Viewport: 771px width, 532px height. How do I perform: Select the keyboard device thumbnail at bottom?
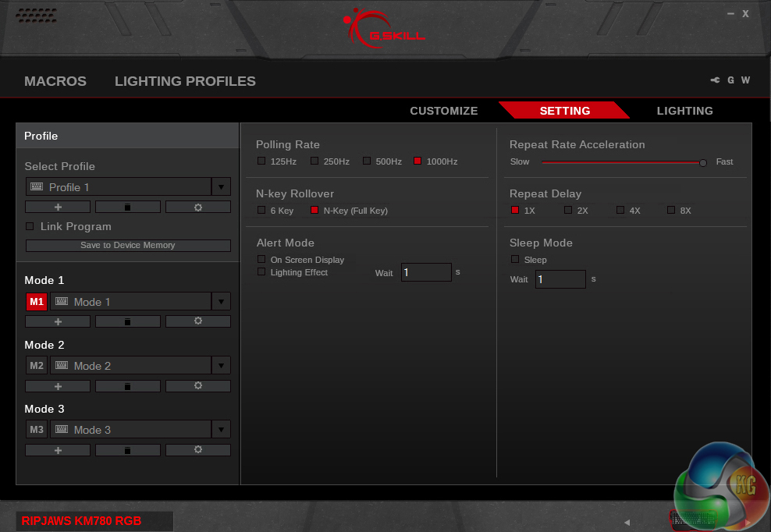(x=693, y=520)
